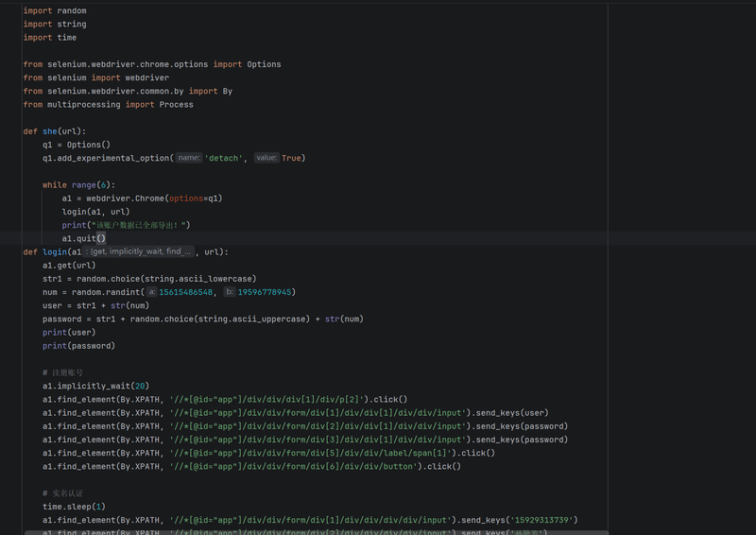Click the 'b:' parameter hint in randint

[230, 292]
